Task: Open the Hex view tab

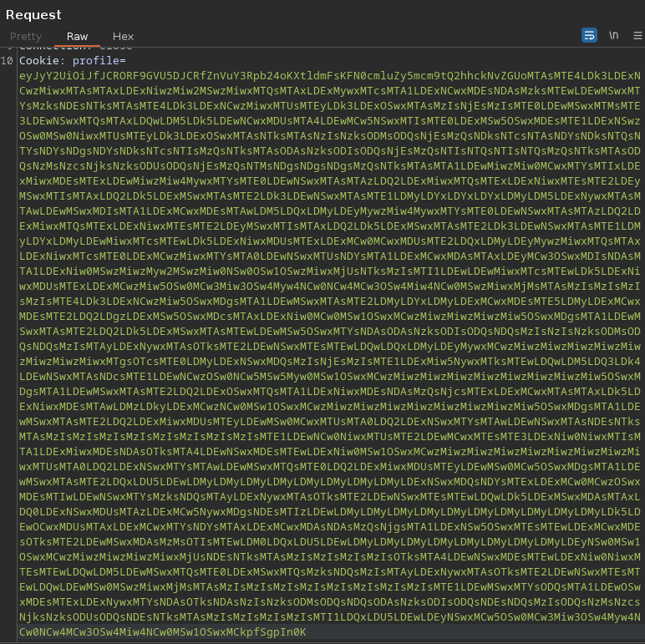Action: coord(123,36)
